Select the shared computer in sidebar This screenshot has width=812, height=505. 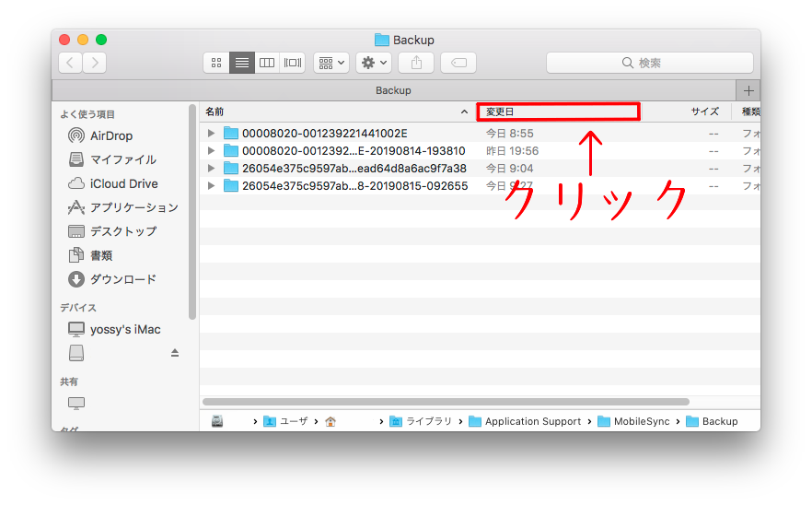(76, 404)
